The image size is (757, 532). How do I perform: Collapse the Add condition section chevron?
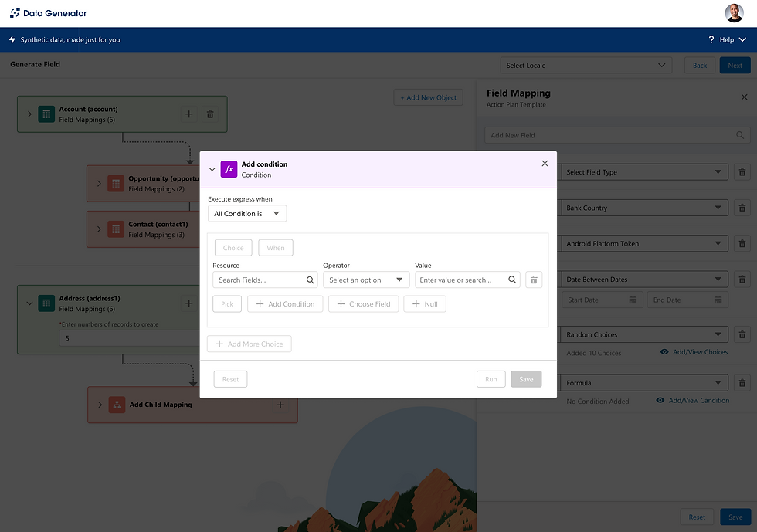212,169
